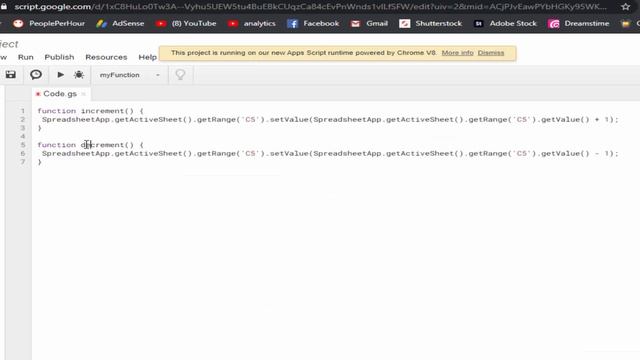640x360 pixels.
Task: Start debugging with the bug icon
Action: tap(79, 75)
